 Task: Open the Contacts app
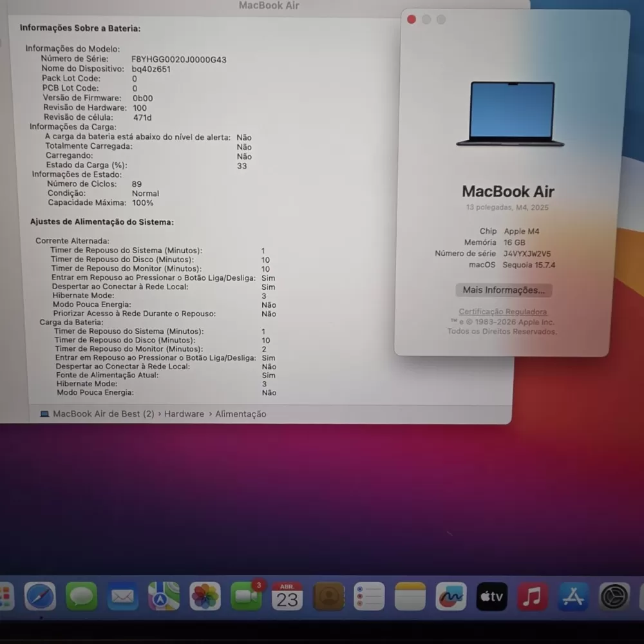[x=328, y=596]
